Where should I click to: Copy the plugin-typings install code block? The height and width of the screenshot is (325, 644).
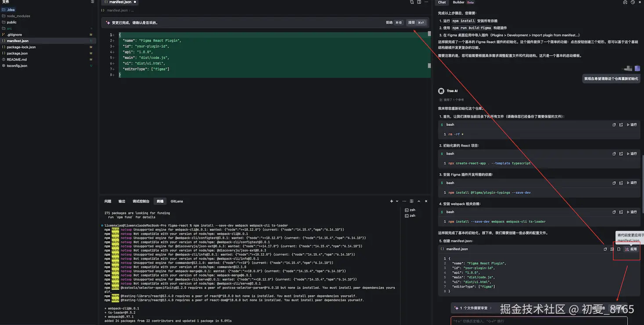(614, 183)
